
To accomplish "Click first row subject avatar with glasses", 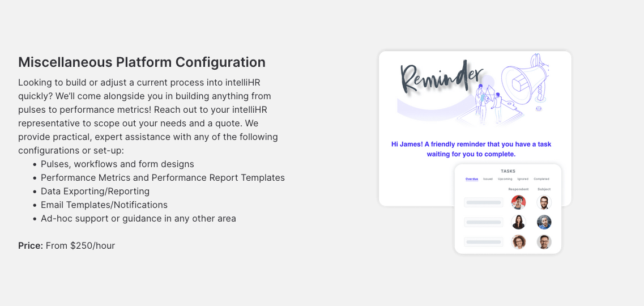I will 544,202.
